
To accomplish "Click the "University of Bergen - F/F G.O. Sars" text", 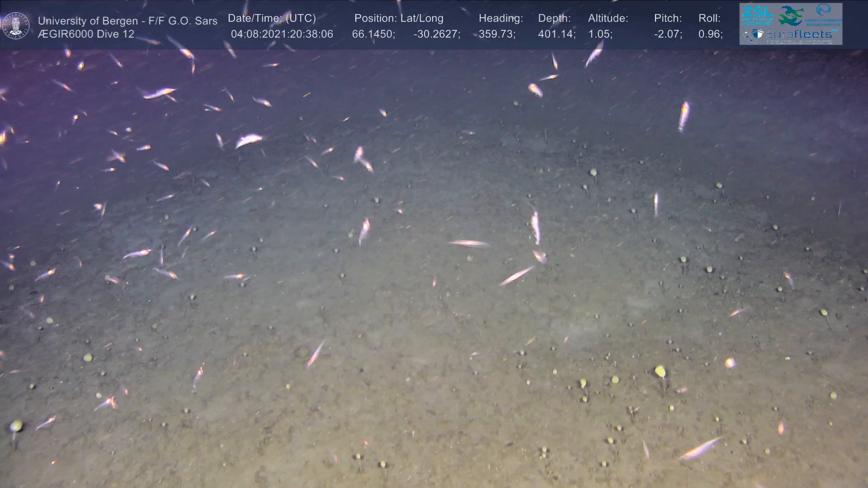I will pos(127,21).
